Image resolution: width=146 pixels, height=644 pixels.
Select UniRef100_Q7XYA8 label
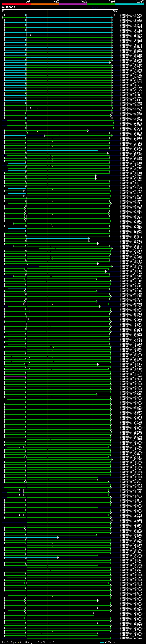(x=131, y=377)
